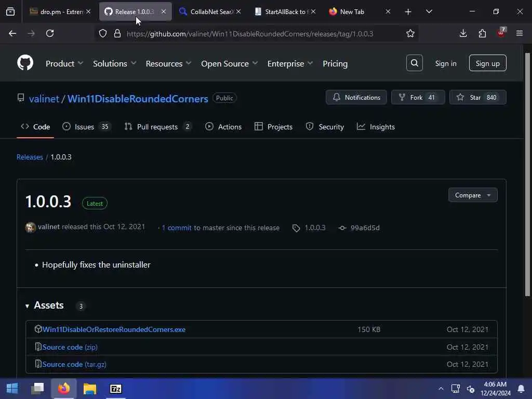
Task: Show hidden system tray icons chevron
Action: coord(441,389)
